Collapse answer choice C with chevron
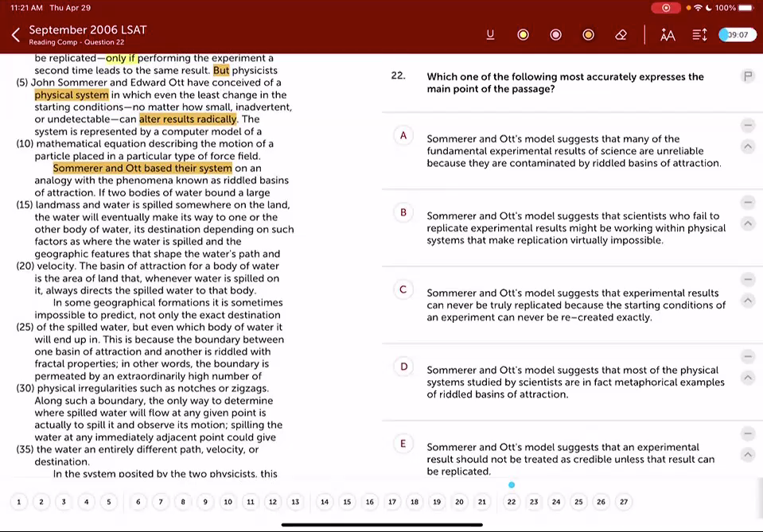The width and height of the screenshot is (763, 532). point(747,301)
